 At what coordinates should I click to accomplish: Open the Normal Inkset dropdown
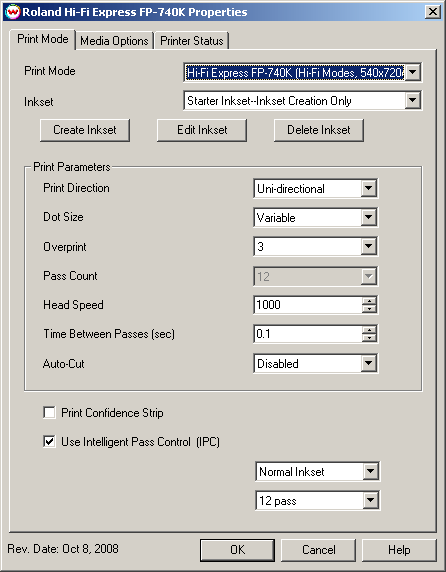pyautogui.click(x=371, y=471)
